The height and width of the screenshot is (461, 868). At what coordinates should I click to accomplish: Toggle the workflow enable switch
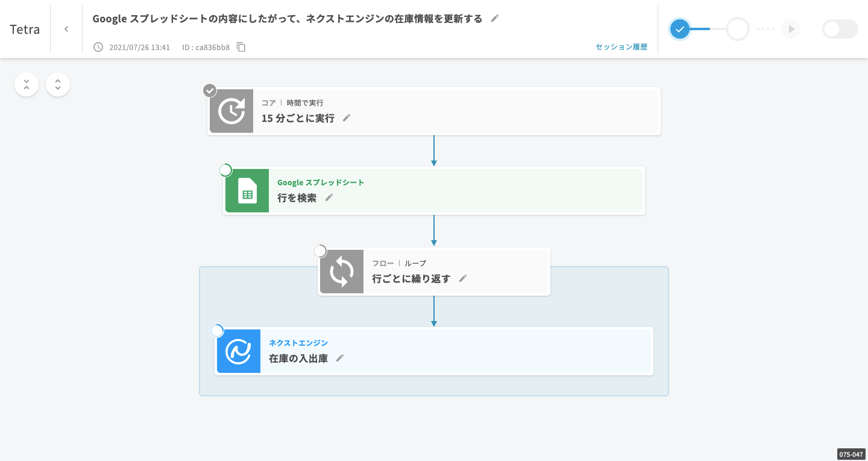(x=840, y=29)
